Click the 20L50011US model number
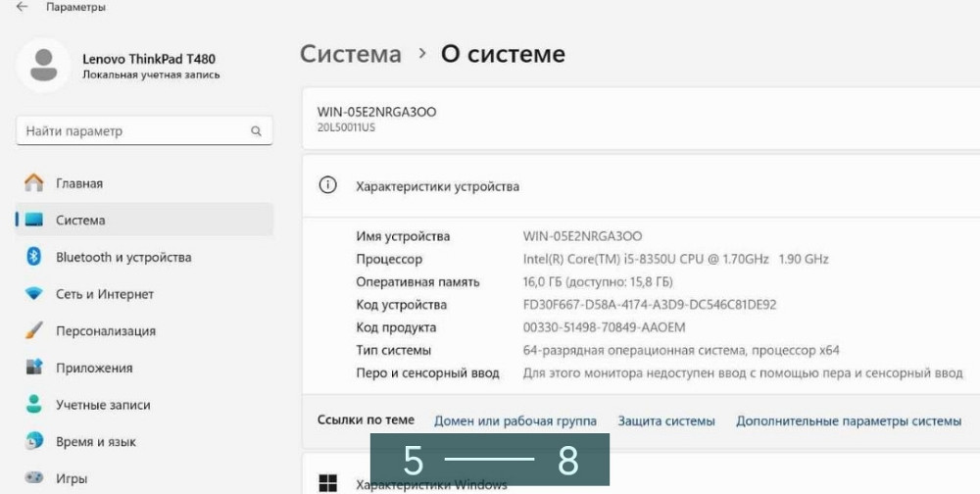Screen dimensions: 980x494 (346, 127)
